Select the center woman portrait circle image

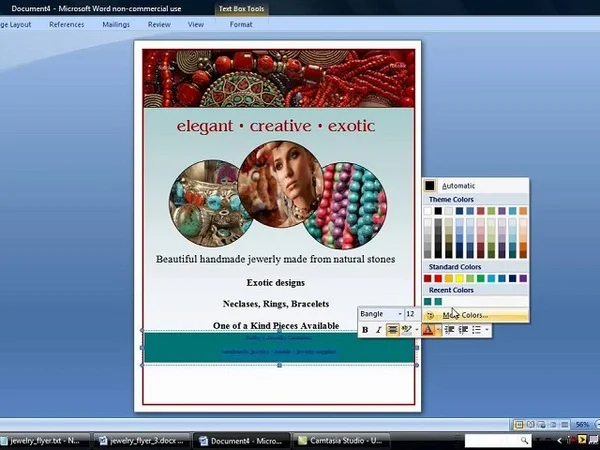[x=281, y=184]
